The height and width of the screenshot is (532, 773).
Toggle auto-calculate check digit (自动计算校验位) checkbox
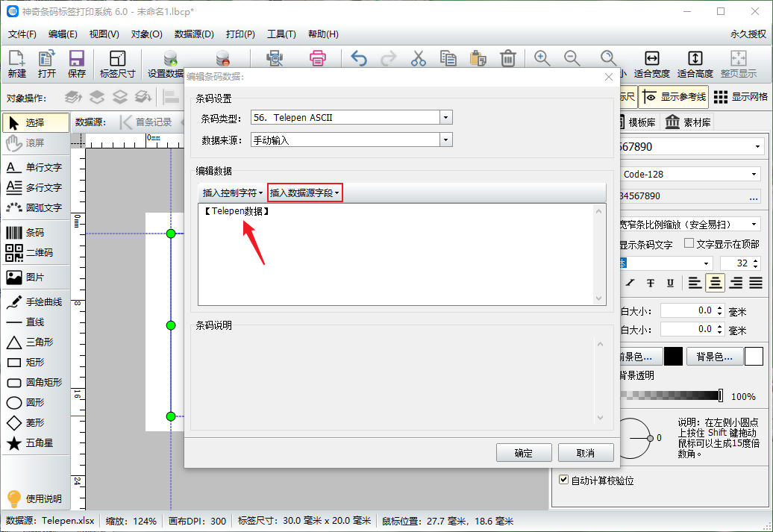564,481
